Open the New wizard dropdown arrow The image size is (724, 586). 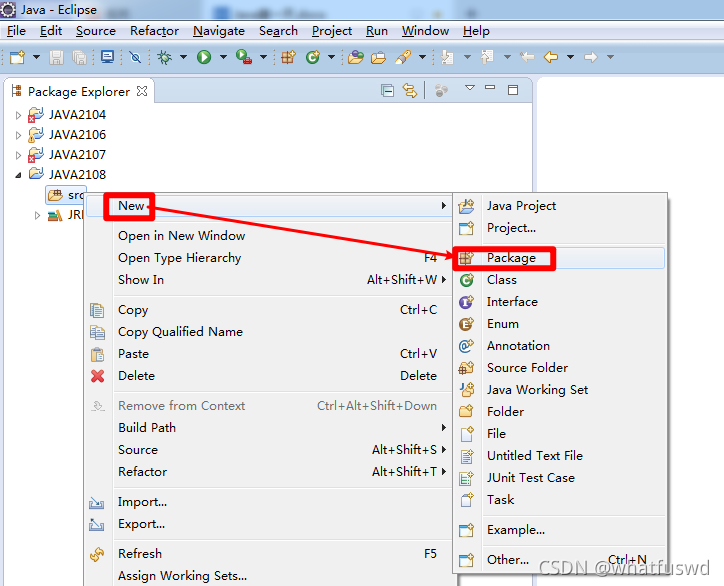[x=36, y=57]
